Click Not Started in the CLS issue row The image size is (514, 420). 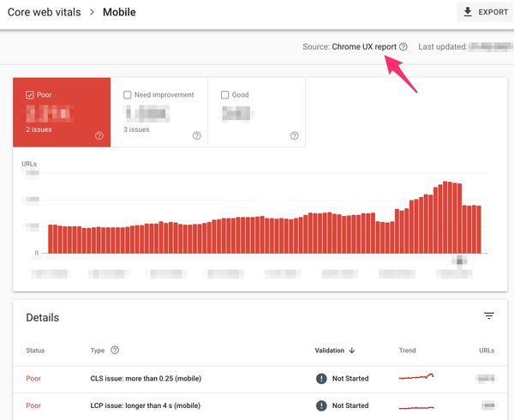tap(350, 379)
